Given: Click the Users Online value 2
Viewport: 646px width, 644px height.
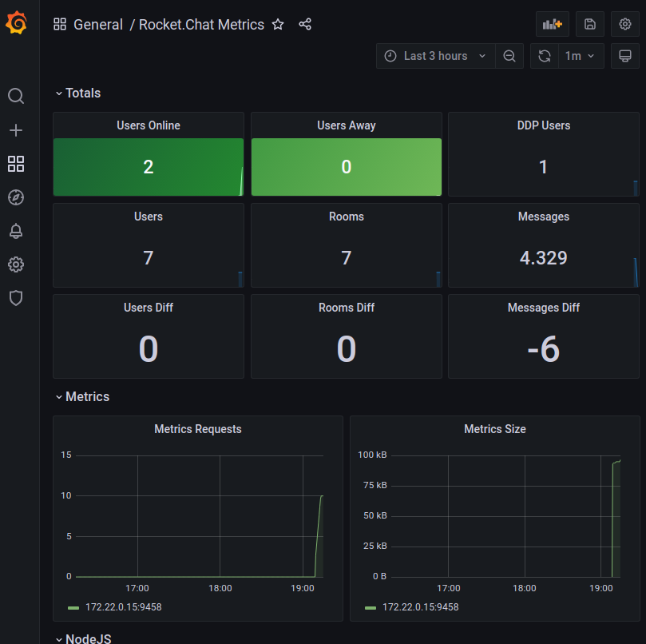Looking at the screenshot, I should click(x=149, y=167).
